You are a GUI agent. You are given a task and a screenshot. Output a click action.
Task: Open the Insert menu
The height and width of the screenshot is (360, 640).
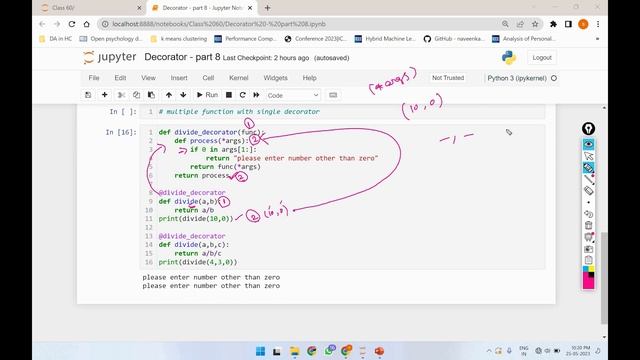click(x=179, y=78)
